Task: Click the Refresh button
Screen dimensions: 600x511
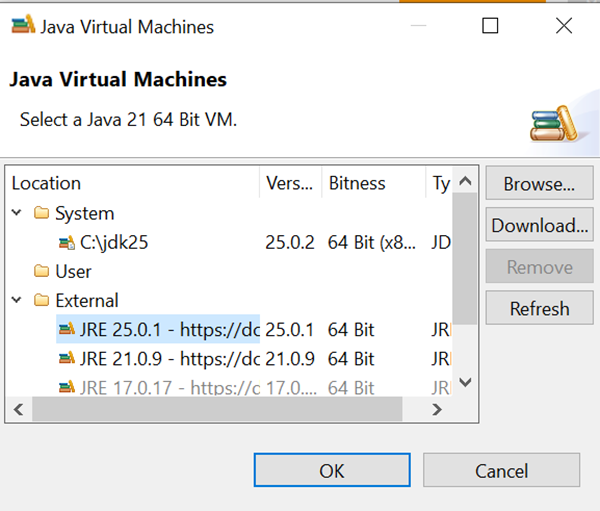Action: pyautogui.click(x=540, y=308)
